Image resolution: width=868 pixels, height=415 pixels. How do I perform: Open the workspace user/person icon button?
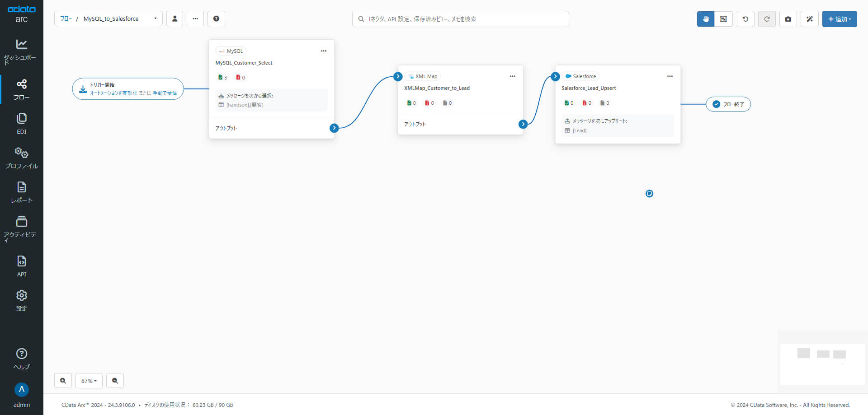pyautogui.click(x=175, y=19)
